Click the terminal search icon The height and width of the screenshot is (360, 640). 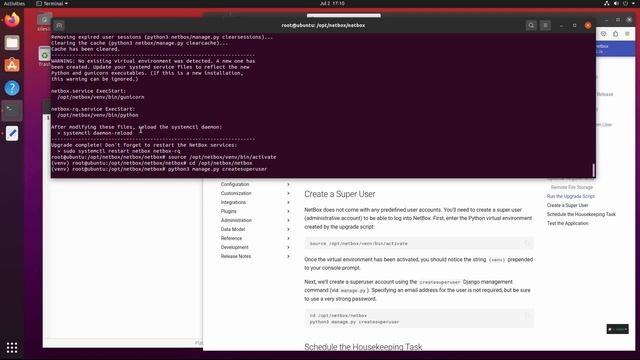pos(531,25)
